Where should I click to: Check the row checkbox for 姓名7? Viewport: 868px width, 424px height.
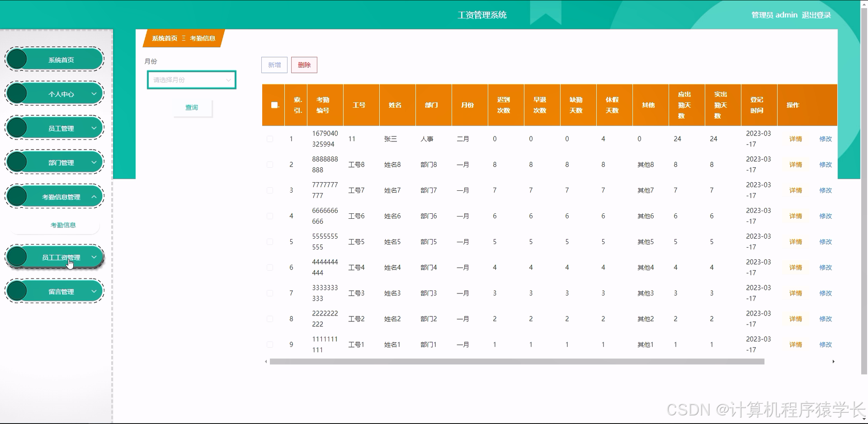pyautogui.click(x=270, y=190)
